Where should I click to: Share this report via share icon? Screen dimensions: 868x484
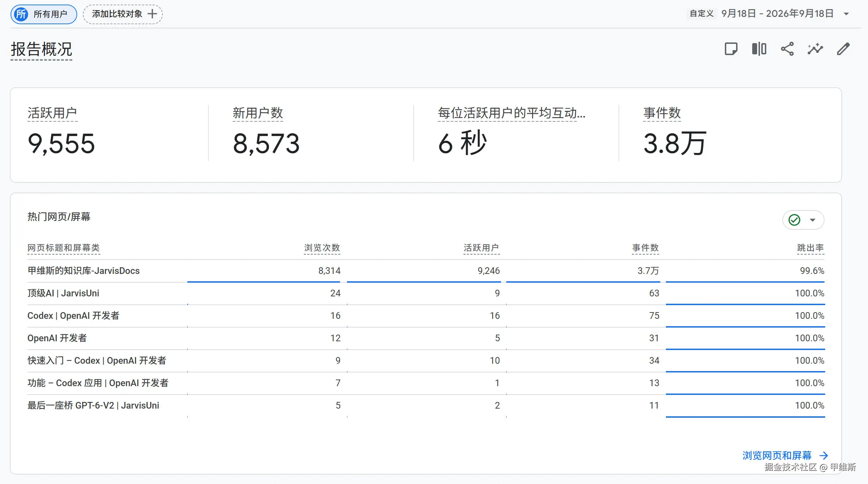[787, 49]
